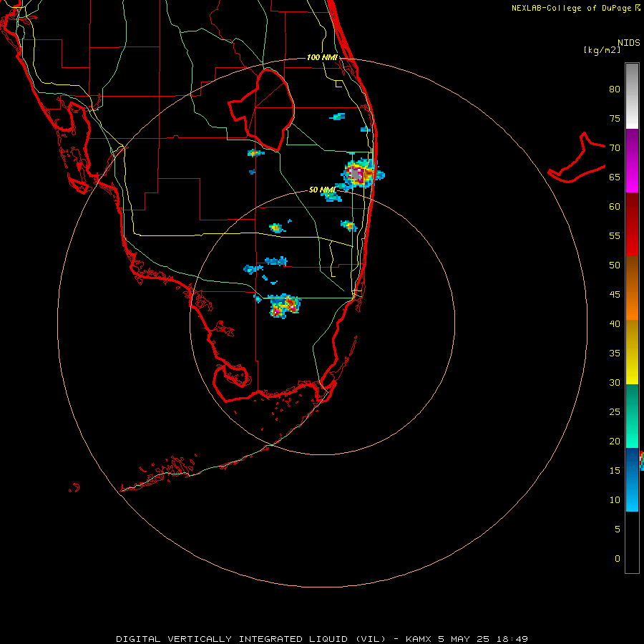Click the 10 value on the VIL scale
The image size is (644, 644).
(615, 500)
